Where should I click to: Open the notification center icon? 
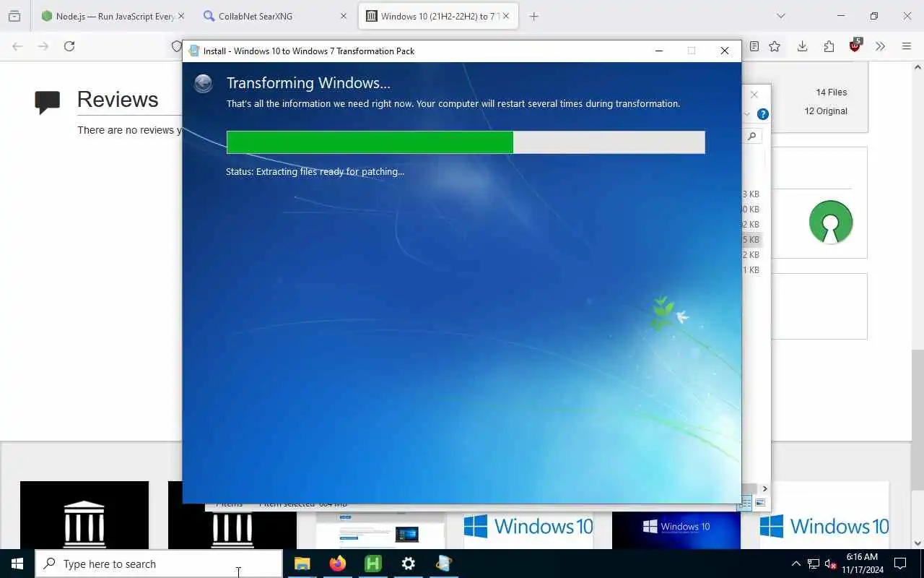pyautogui.click(x=900, y=564)
